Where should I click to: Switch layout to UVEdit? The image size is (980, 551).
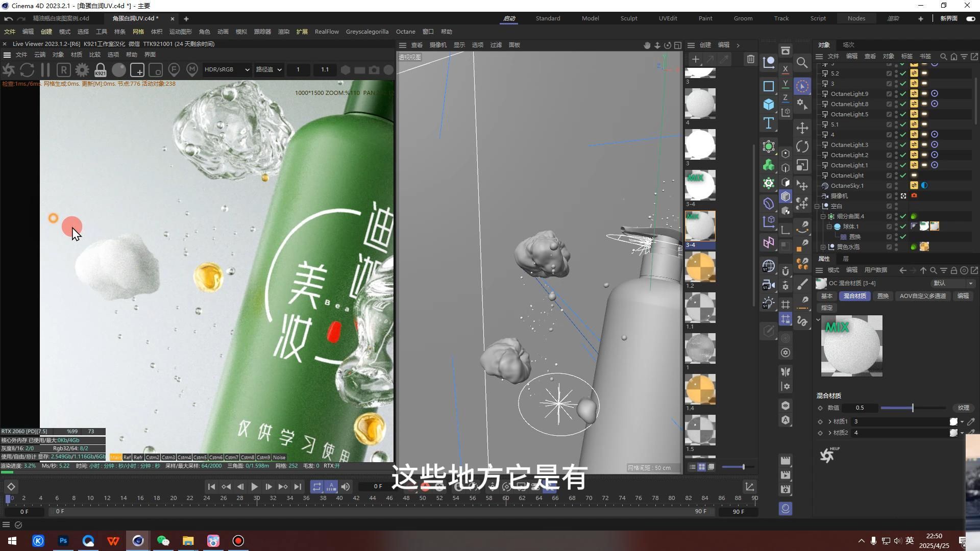pos(668,18)
